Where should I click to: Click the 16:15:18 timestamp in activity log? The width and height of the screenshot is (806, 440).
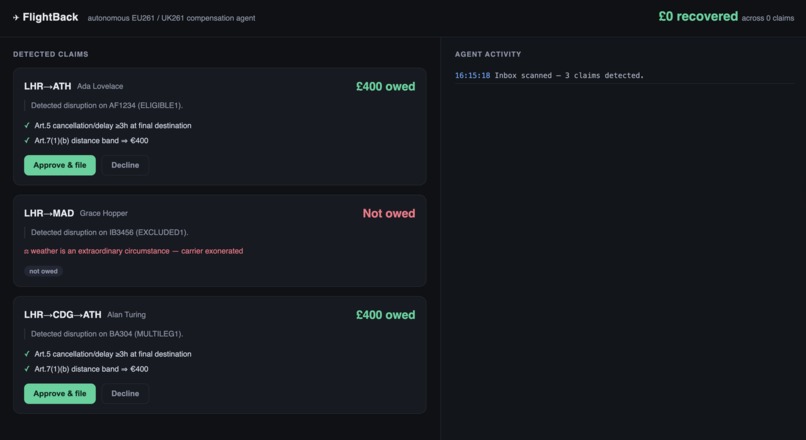coord(472,75)
